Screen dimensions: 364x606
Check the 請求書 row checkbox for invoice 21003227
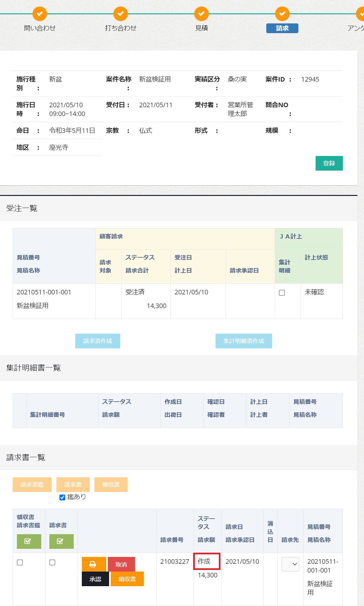click(x=52, y=562)
